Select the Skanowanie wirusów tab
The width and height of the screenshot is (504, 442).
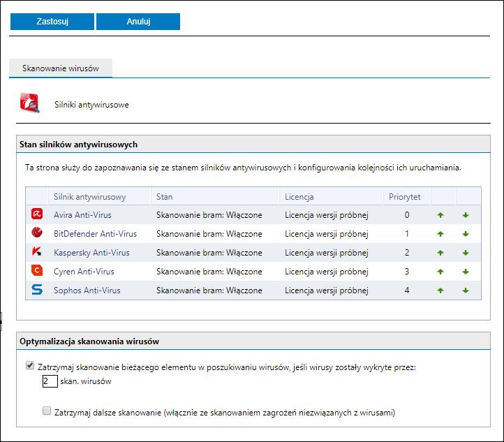coord(61,68)
